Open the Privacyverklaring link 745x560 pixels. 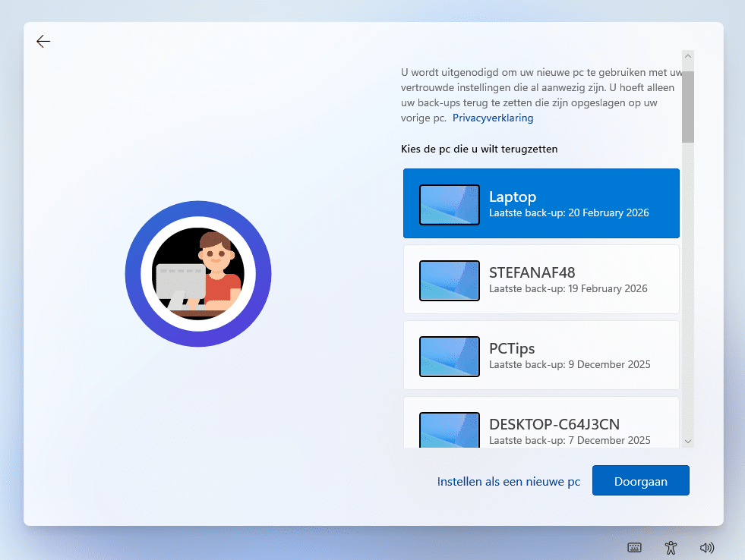492,118
